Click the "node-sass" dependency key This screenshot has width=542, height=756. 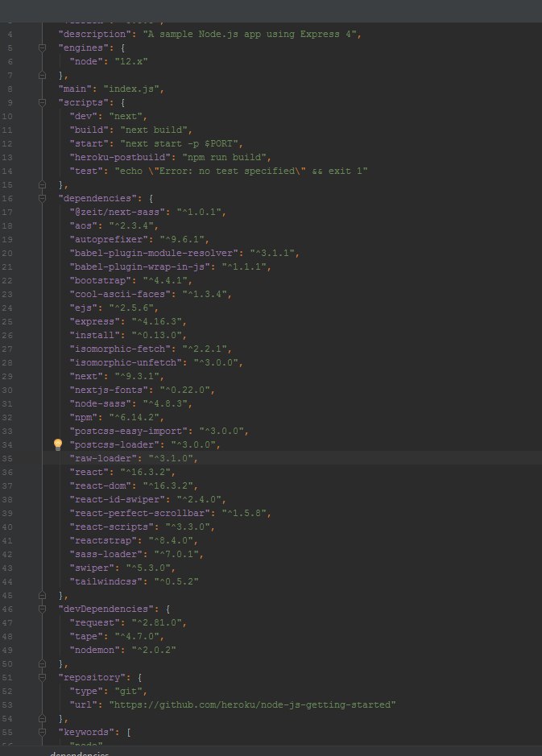pos(101,403)
